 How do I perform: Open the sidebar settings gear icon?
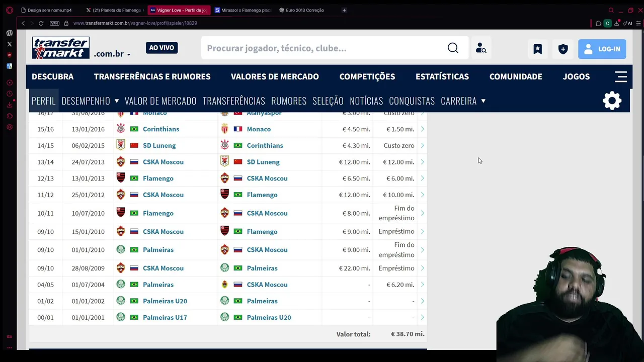10,127
